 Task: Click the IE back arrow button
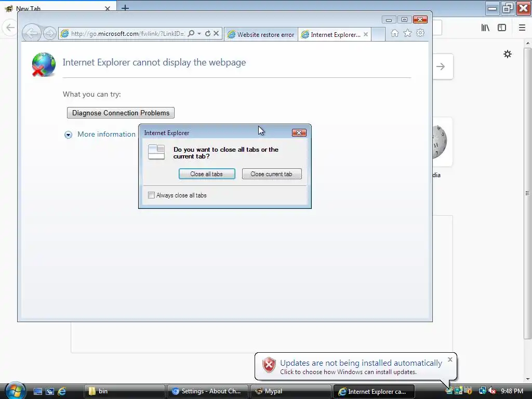click(32, 33)
